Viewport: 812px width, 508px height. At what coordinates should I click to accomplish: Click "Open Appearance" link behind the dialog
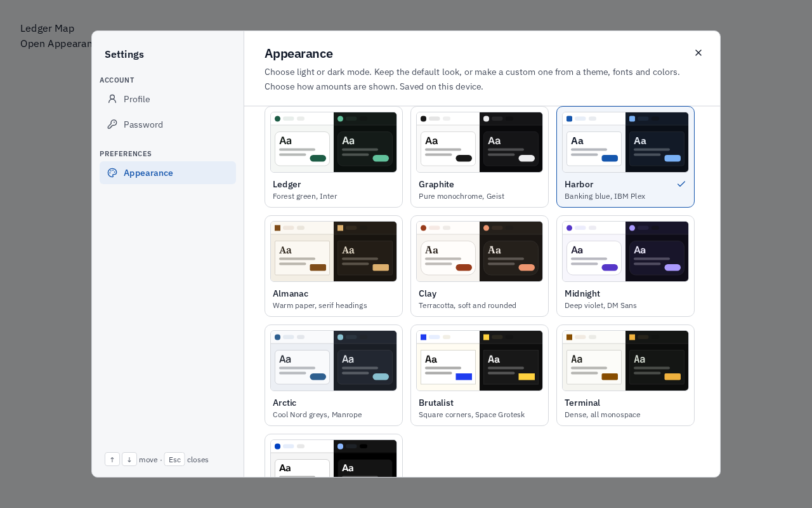coord(57,43)
